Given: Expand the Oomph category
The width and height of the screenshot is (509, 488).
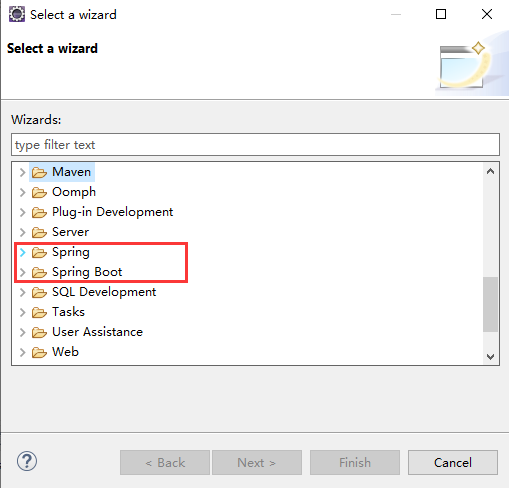Looking at the screenshot, I should coord(22,192).
